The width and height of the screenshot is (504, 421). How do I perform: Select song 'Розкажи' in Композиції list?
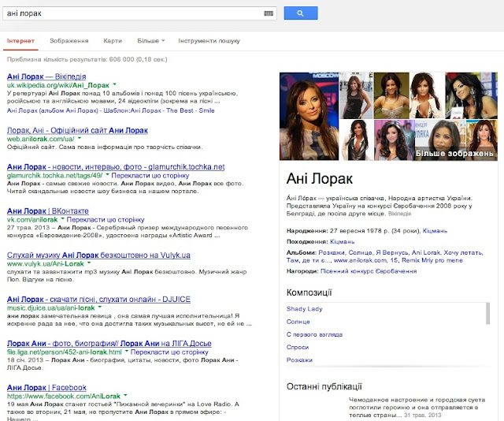click(299, 360)
